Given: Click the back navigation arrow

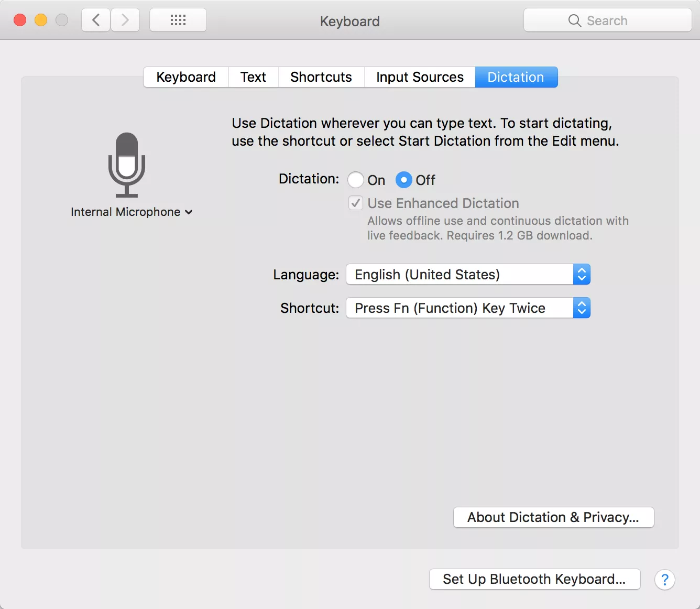Looking at the screenshot, I should (x=96, y=20).
